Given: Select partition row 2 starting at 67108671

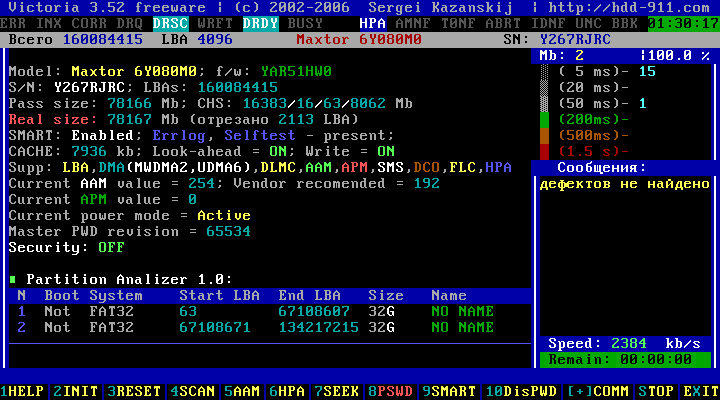Looking at the screenshot, I should pos(270,327).
